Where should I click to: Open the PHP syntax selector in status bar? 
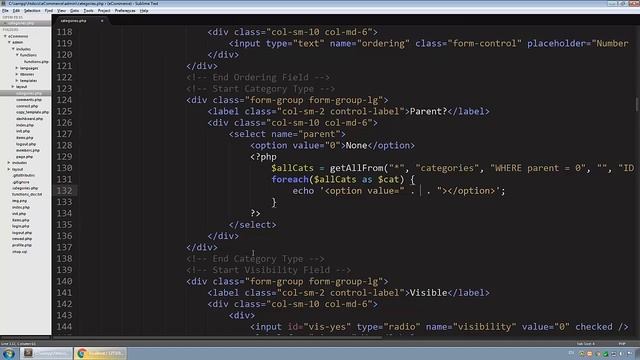pos(622,344)
